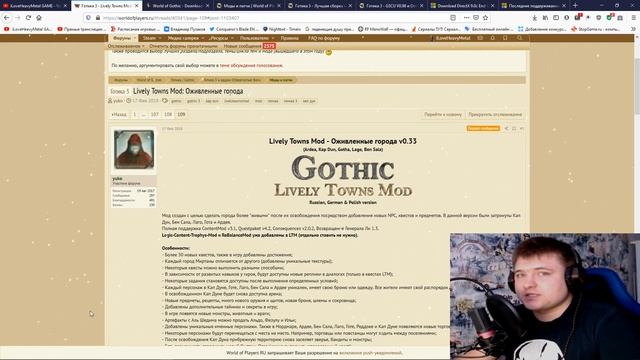Open forum bookmarks icon in header

click(505, 38)
